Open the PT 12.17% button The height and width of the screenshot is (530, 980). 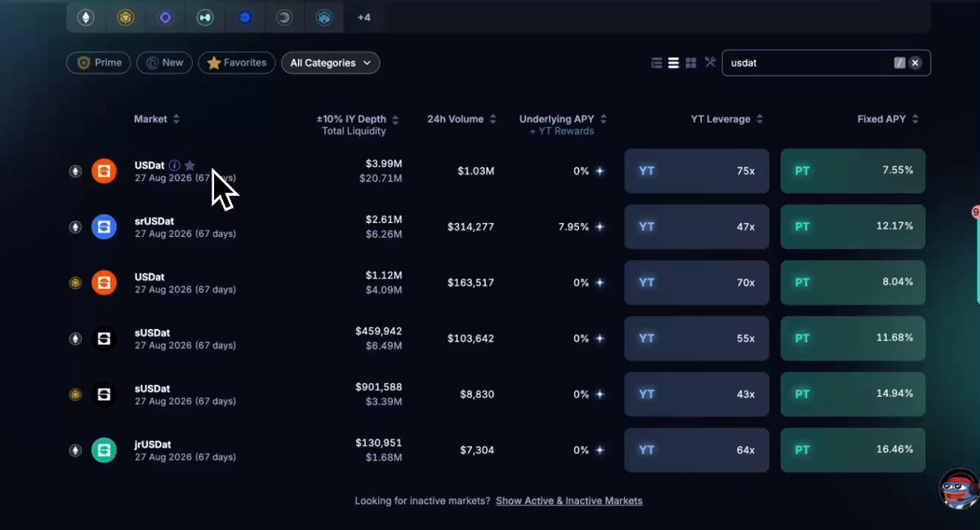853,227
